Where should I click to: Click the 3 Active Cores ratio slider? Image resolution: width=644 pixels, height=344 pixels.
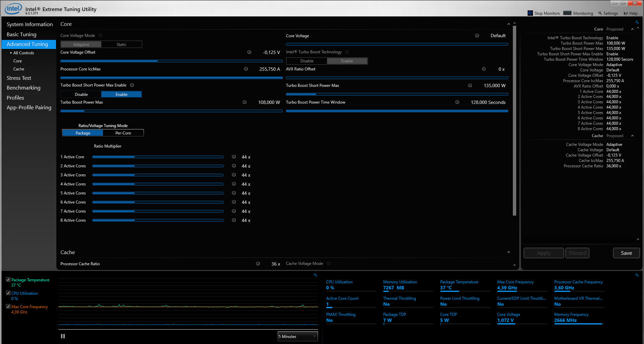[158, 175]
